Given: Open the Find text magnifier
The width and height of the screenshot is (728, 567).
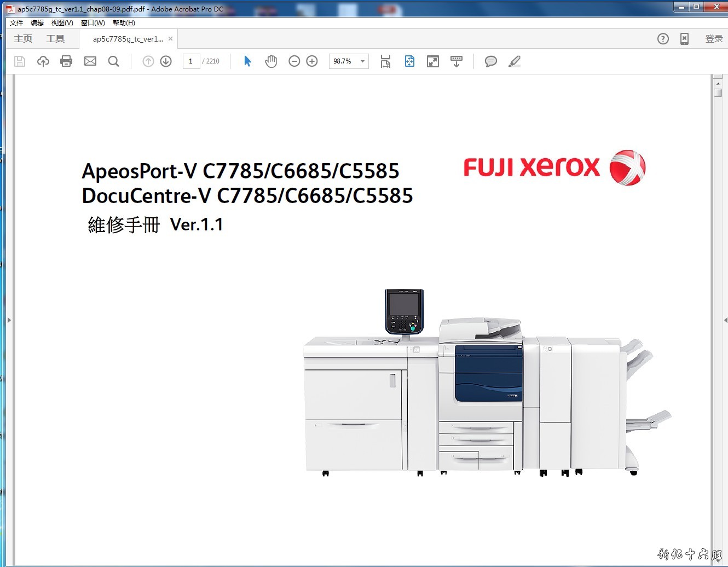Looking at the screenshot, I should [114, 61].
